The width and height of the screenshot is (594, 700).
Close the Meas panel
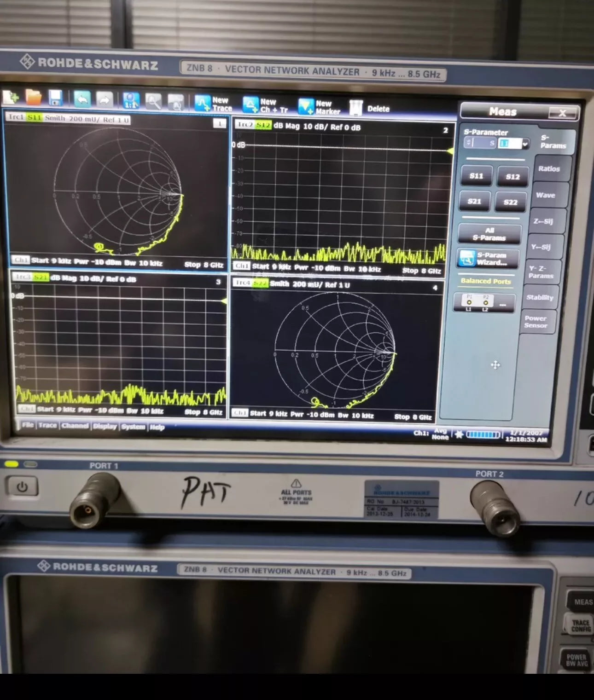tap(562, 113)
